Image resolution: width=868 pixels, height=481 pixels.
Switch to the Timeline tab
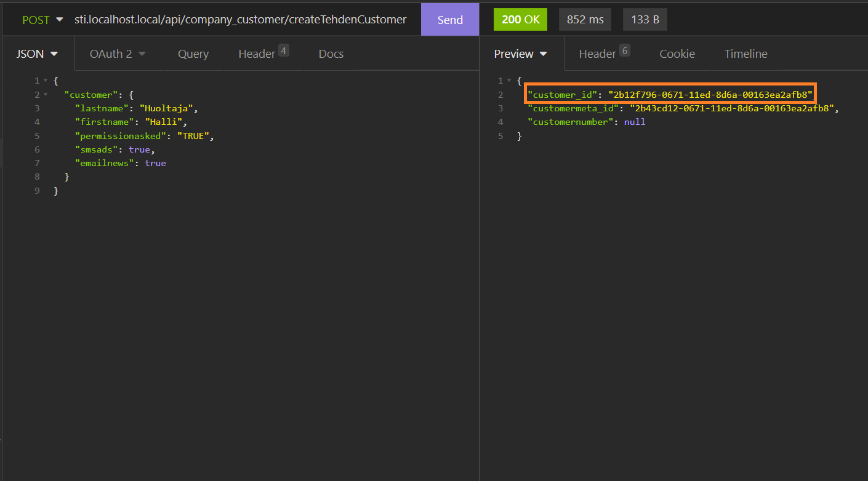[x=745, y=54]
